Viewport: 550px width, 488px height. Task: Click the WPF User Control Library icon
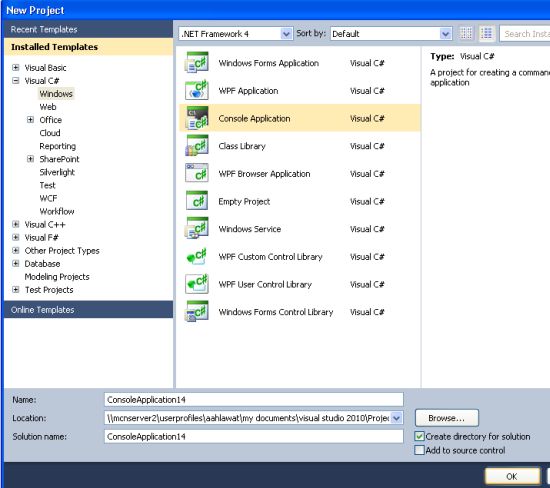[x=196, y=284]
